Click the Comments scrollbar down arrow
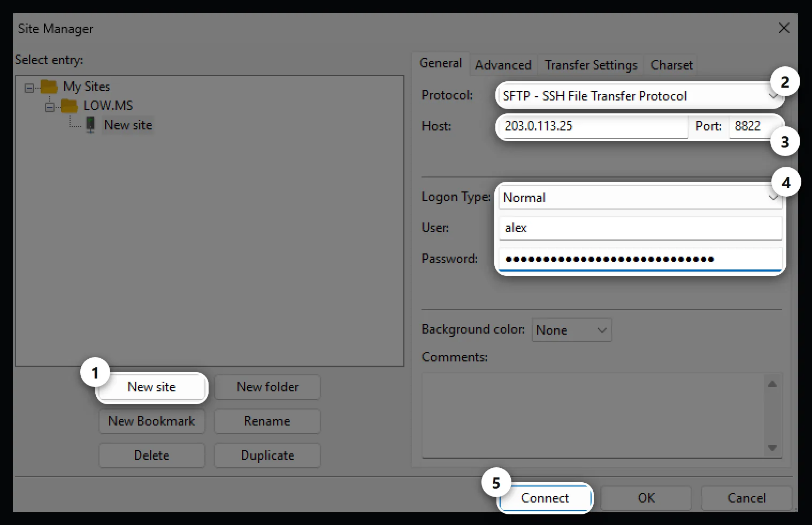This screenshot has width=812, height=525. point(772,447)
